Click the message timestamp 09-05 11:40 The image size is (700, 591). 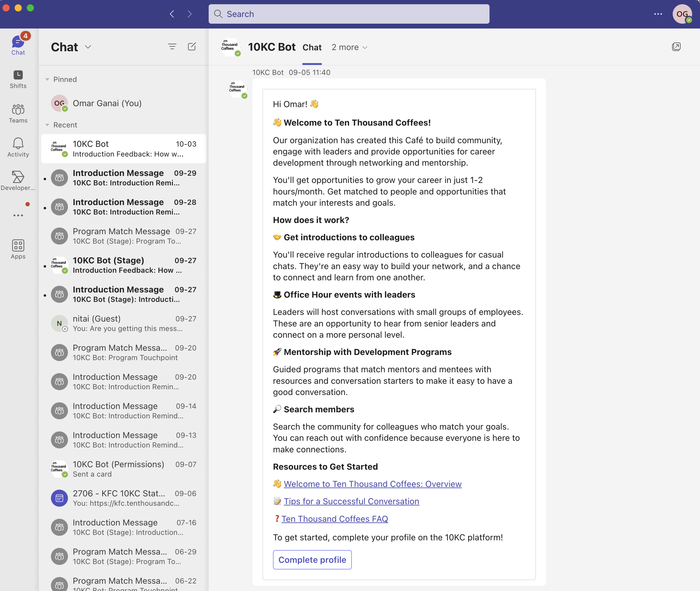click(309, 73)
